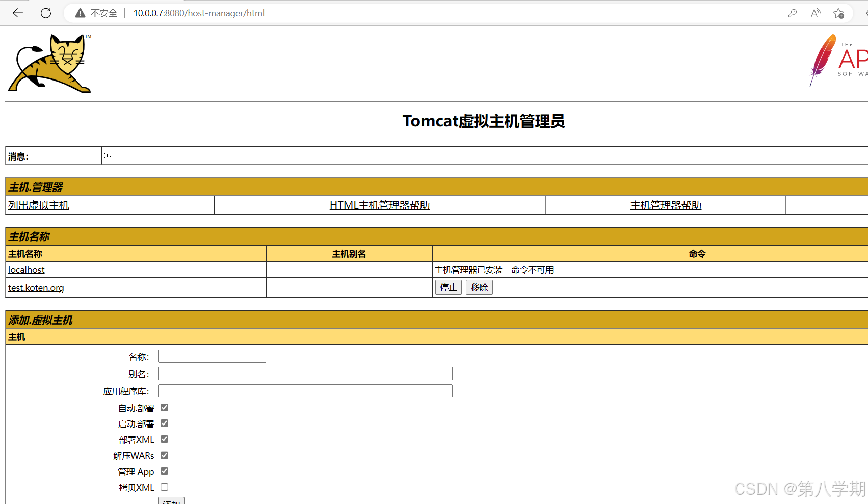Click the OK message text
Viewport: 868px width, 504px height.
coord(108,156)
